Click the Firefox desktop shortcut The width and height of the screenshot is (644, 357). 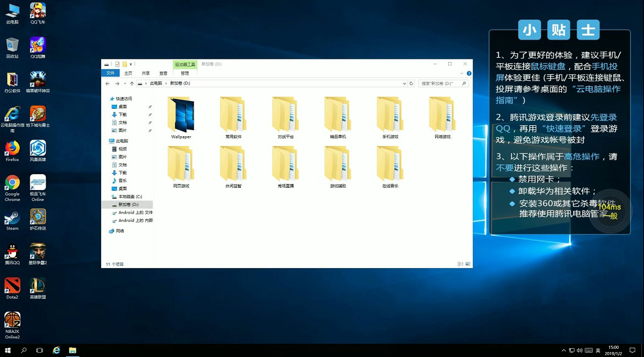tap(12, 149)
